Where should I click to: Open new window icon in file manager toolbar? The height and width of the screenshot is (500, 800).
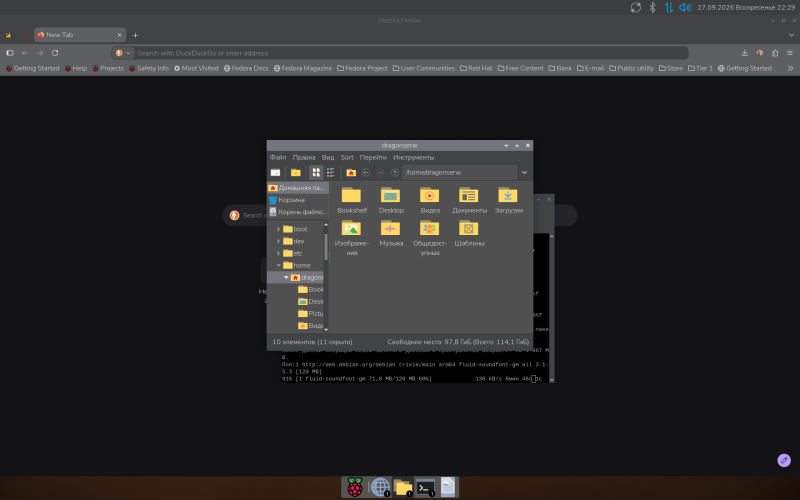click(x=276, y=172)
